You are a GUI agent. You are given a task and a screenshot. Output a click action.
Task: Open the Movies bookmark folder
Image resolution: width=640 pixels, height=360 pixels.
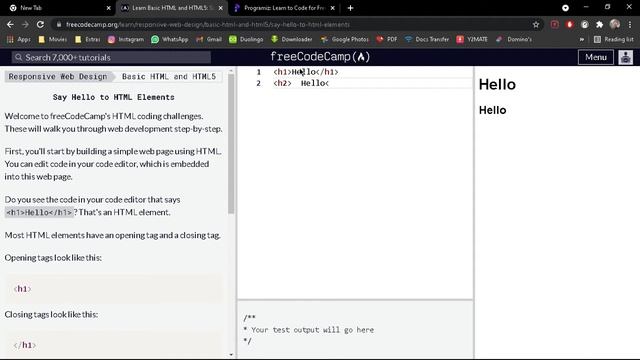[x=52, y=39]
